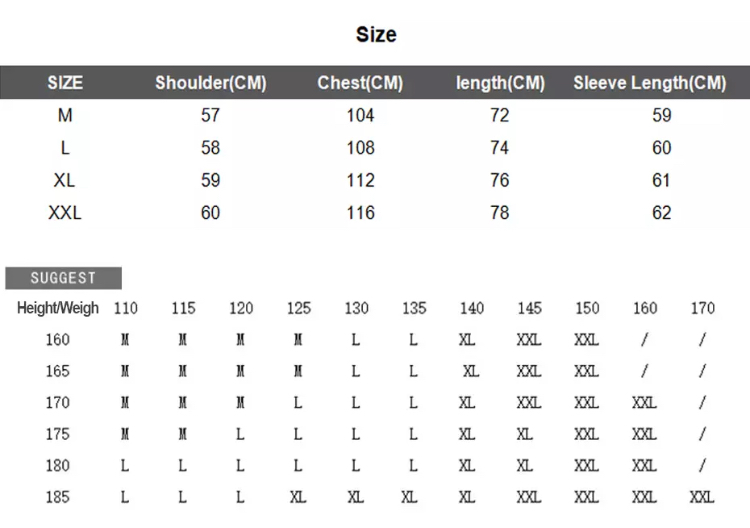The image size is (750, 528).
Task: Click the Sleeve Length(CM) column header
Action: coord(650,83)
